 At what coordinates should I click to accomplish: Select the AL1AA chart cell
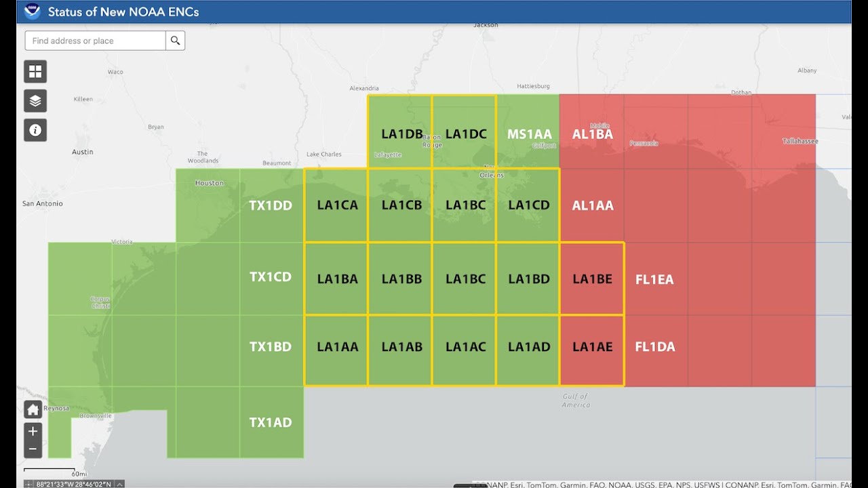tap(593, 205)
